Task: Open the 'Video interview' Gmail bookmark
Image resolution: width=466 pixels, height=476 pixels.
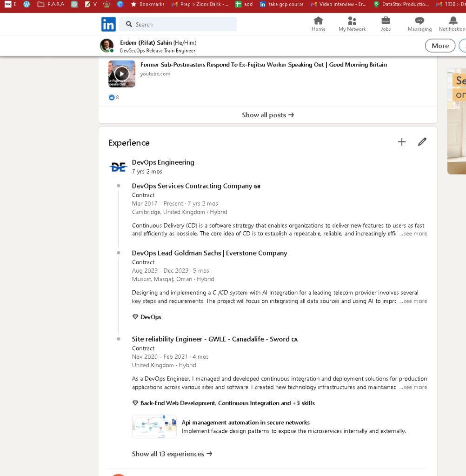Action: click(339, 4)
